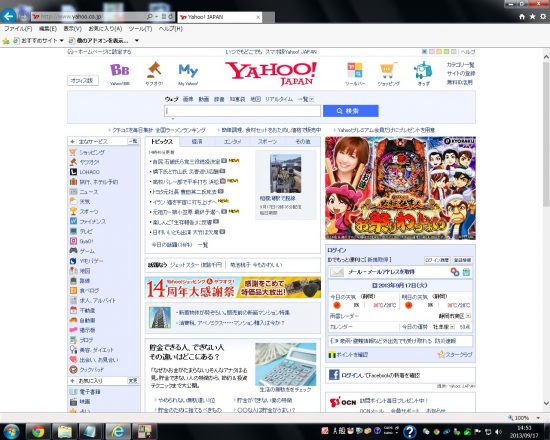Click the topics news photo thumbnail

285,174
